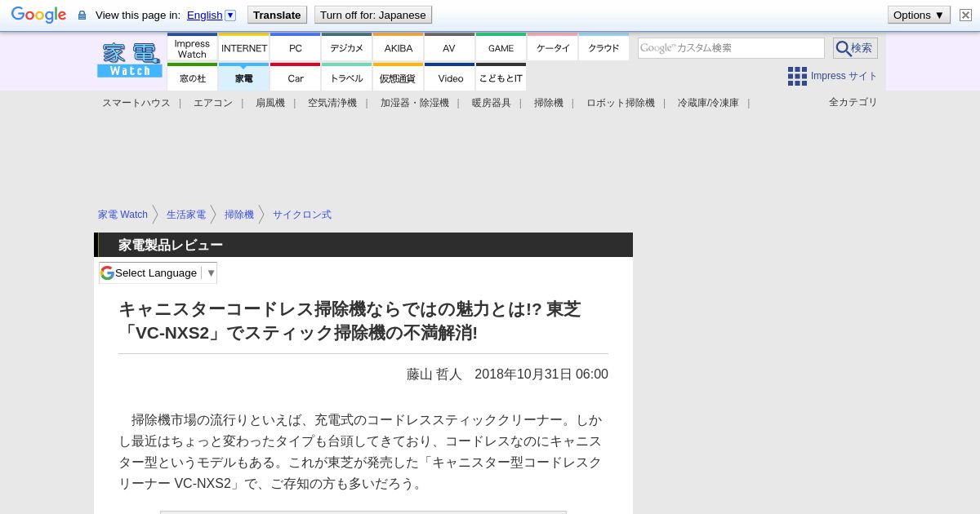Click the Impress サイト grid icon
The height and width of the screenshot is (514, 980).
797,76
